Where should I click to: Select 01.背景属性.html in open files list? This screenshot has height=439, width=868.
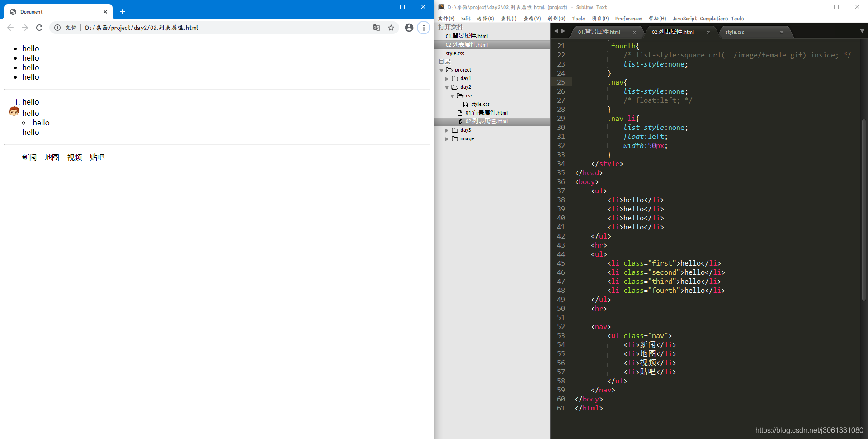coord(467,36)
